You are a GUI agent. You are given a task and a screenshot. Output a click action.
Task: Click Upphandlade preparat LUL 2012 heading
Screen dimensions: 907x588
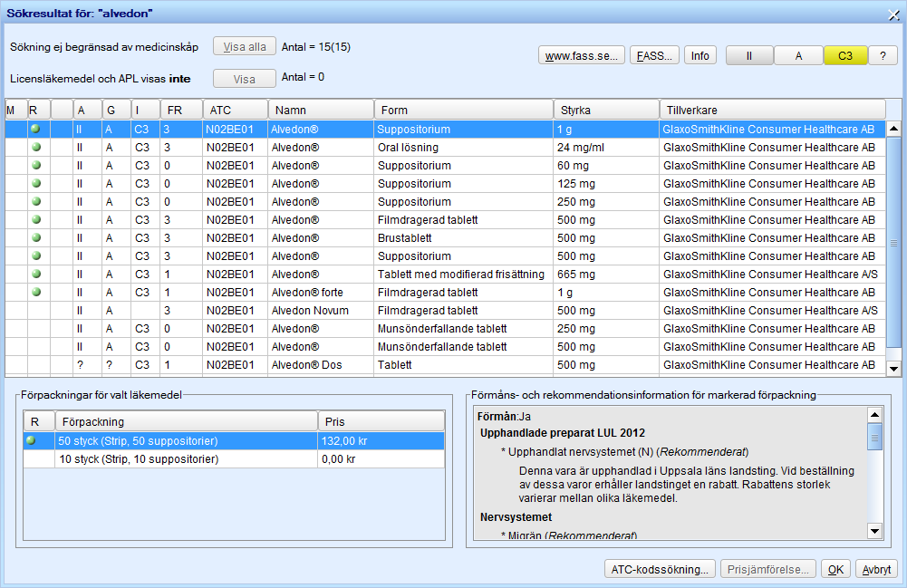[563, 432]
